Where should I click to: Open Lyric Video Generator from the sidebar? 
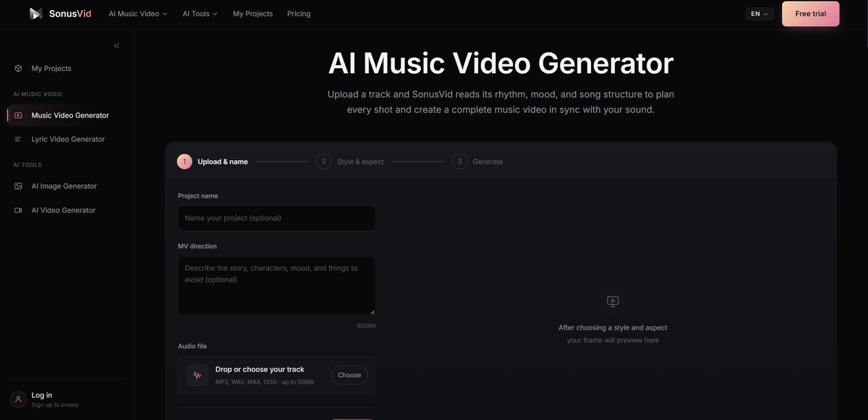pos(67,139)
